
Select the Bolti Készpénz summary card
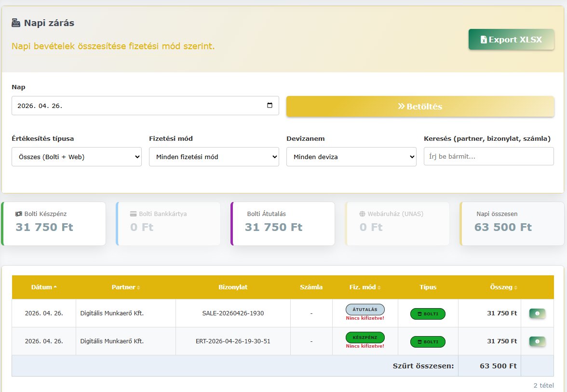tap(54, 224)
